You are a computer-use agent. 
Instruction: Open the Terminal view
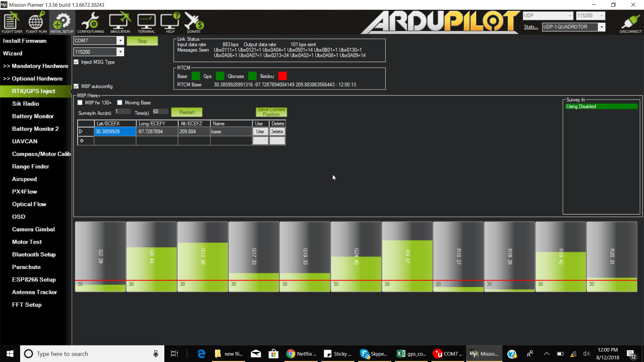(146, 22)
